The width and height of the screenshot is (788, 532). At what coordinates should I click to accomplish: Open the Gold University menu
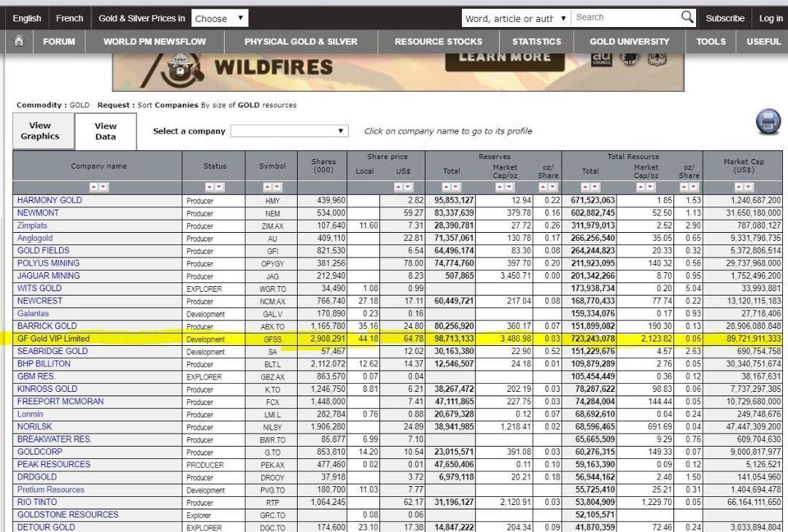click(629, 42)
